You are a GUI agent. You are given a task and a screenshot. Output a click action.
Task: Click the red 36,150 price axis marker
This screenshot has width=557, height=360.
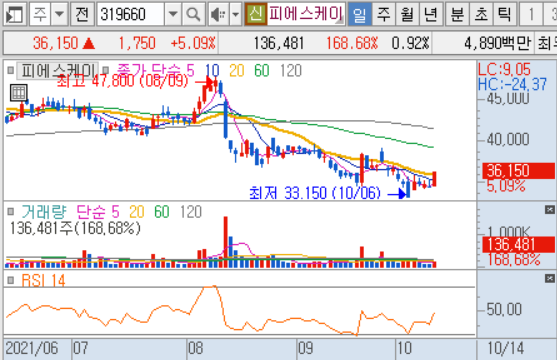point(518,171)
